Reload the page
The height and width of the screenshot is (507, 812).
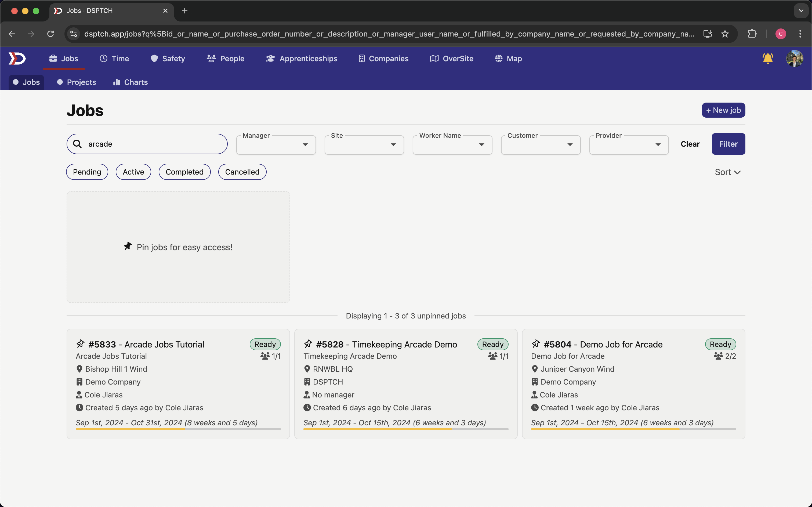pyautogui.click(x=50, y=34)
